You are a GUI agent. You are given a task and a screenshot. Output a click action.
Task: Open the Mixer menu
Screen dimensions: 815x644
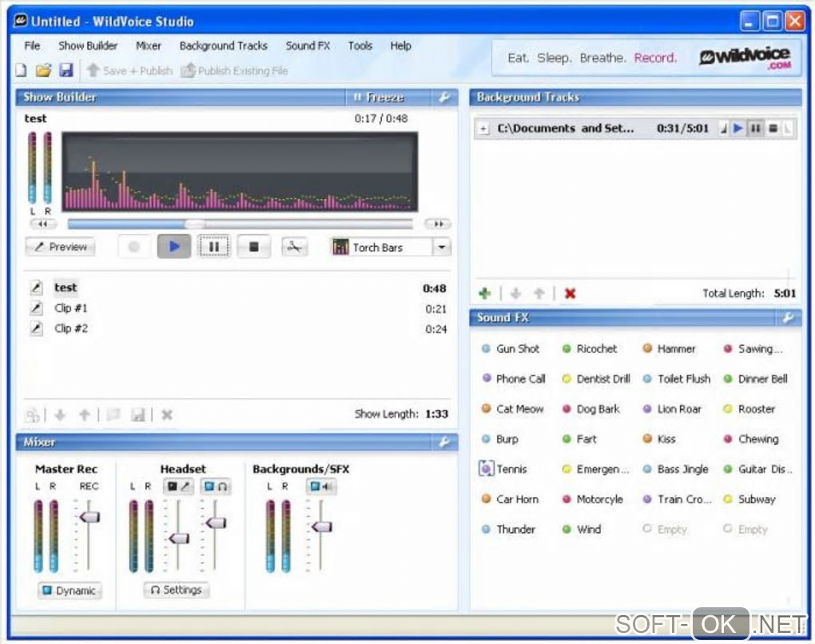(149, 46)
